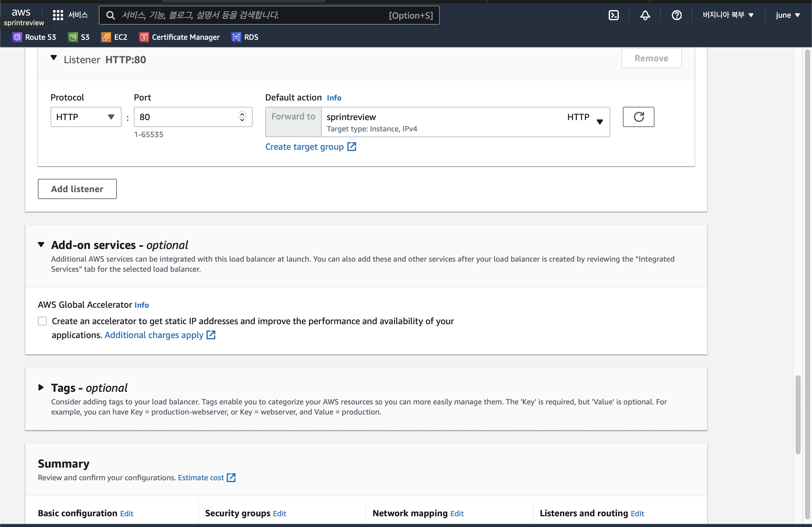This screenshot has height=527, width=812.
Task: Open Certificate Manager from favorites bar
Action: tap(179, 37)
